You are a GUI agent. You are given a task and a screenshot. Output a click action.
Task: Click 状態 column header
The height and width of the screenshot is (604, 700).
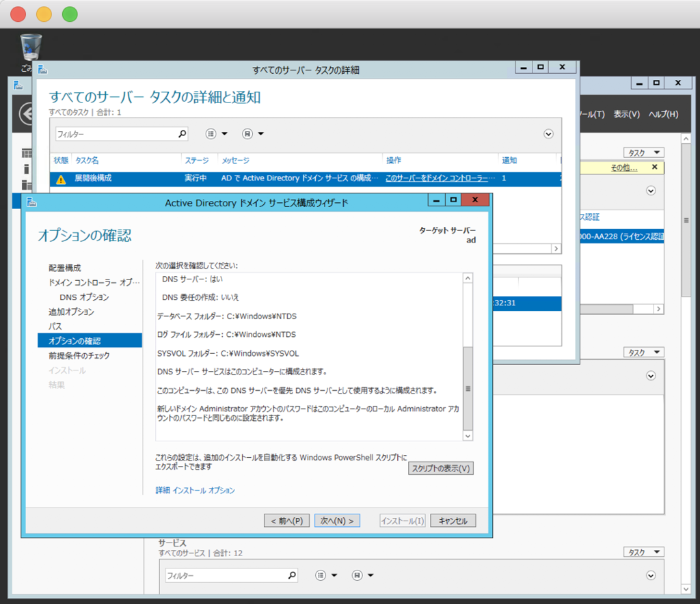[x=61, y=160]
